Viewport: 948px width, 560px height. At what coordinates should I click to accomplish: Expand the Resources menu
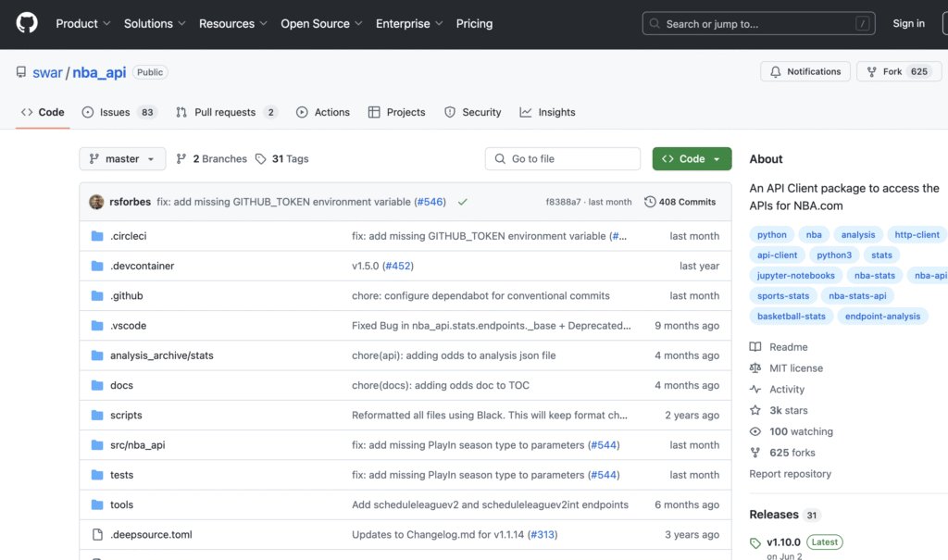click(x=233, y=23)
